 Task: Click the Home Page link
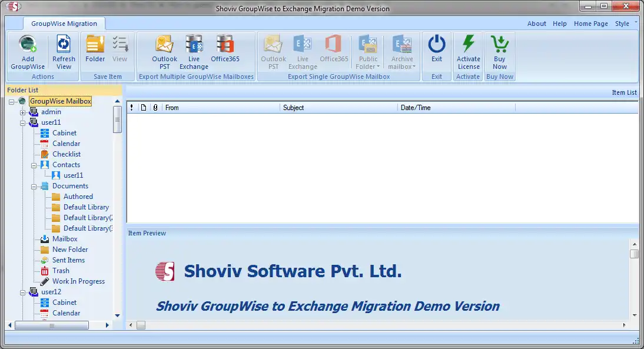591,24
